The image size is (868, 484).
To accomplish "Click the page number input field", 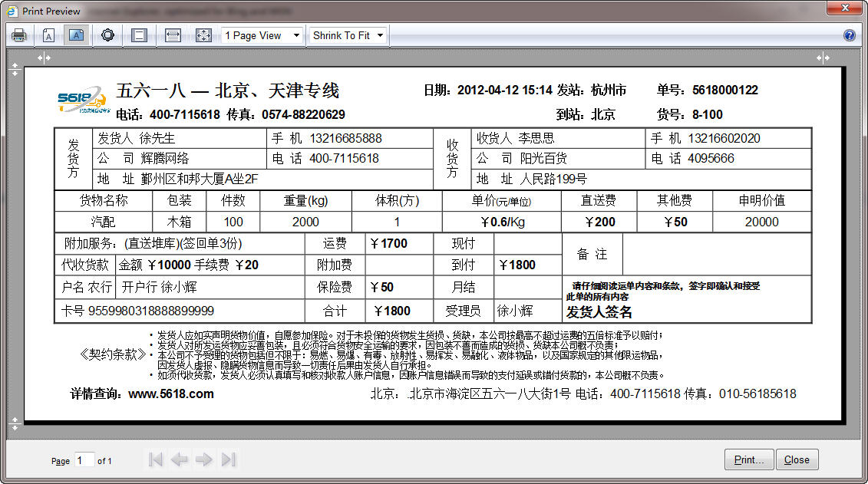I will tap(84, 459).
